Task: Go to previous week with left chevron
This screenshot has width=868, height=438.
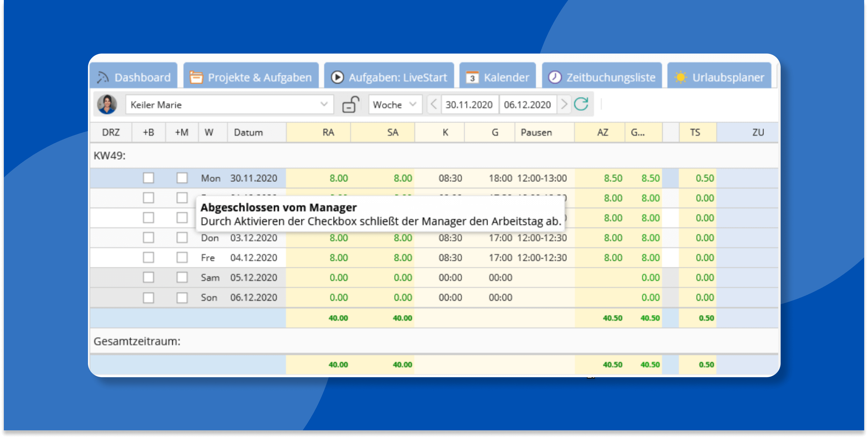Action: 434,105
